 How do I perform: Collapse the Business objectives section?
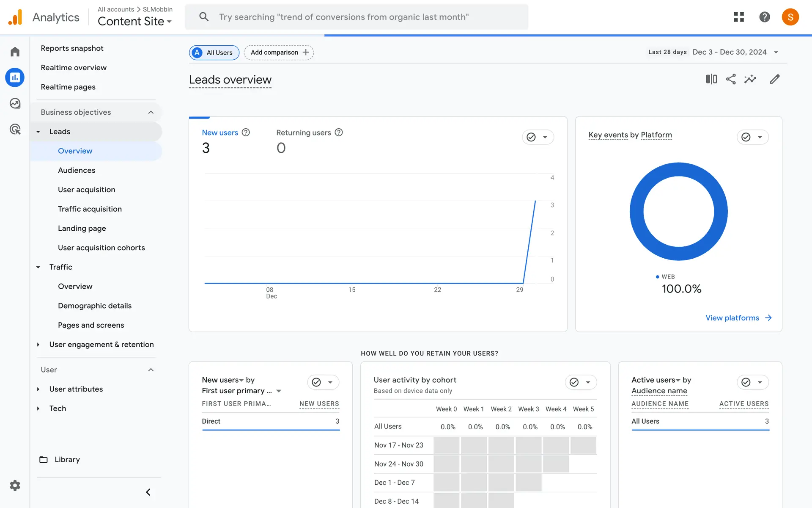[x=151, y=112]
